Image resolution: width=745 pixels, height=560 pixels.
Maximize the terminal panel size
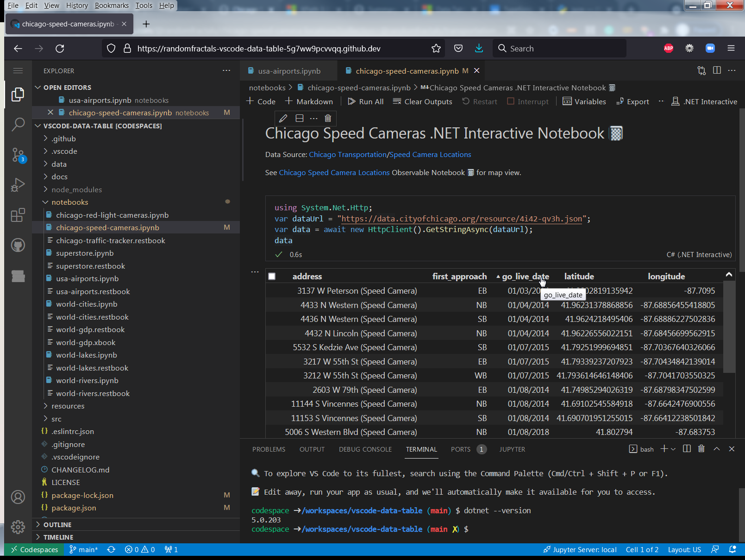tap(717, 449)
